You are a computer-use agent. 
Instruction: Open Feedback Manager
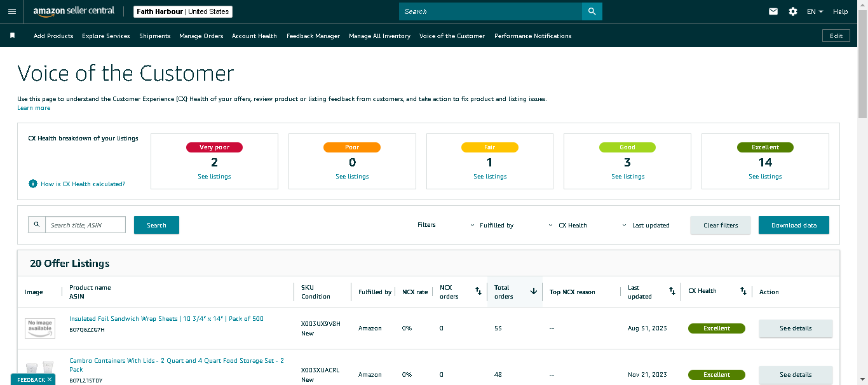pyautogui.click(x=313, y=36)
